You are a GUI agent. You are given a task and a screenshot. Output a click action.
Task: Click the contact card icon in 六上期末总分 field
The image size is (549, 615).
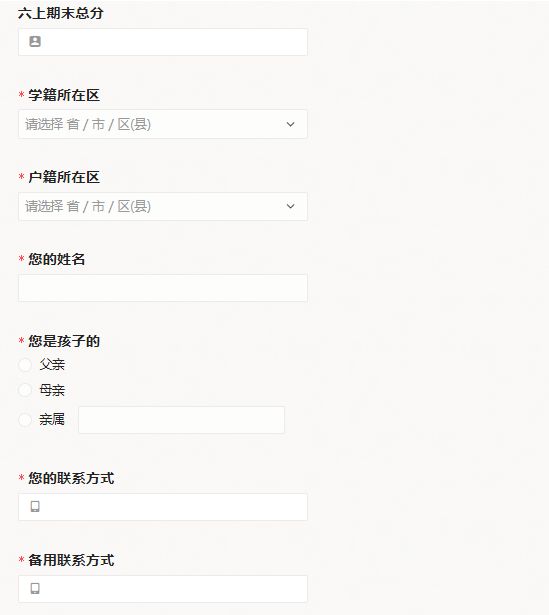tap(35, 42)
